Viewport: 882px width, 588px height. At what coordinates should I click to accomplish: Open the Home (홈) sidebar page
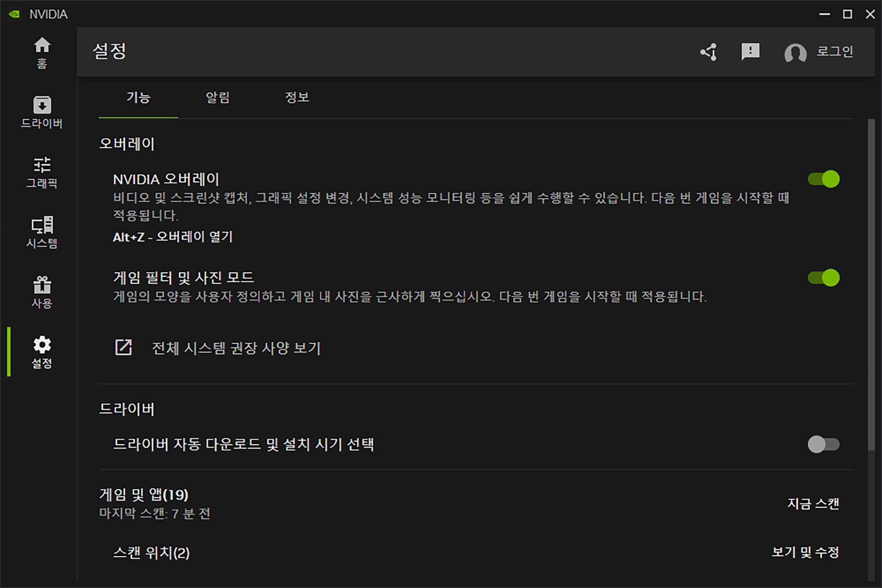click(x=42, y=52)
